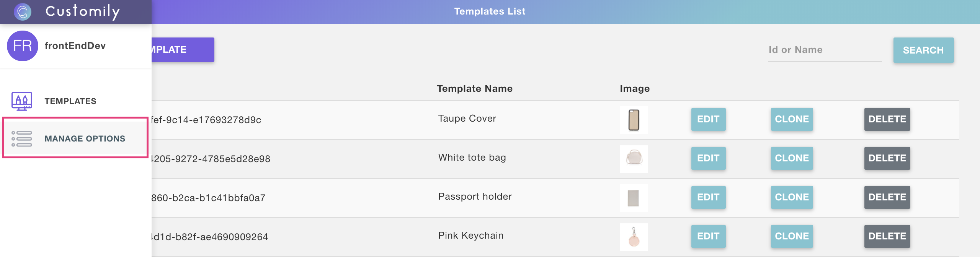Open the Templates menu item

tap(70, 101)
